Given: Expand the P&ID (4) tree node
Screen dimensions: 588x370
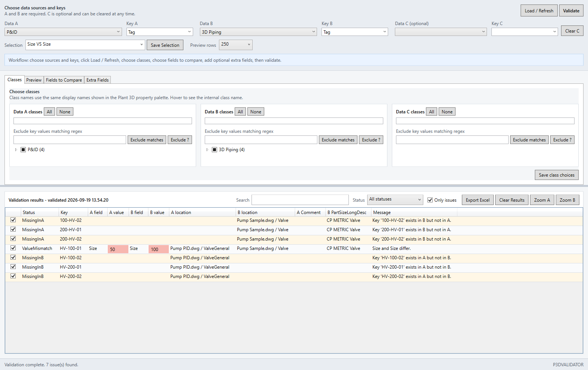Looking at the screenshot, I should [16, 150].
